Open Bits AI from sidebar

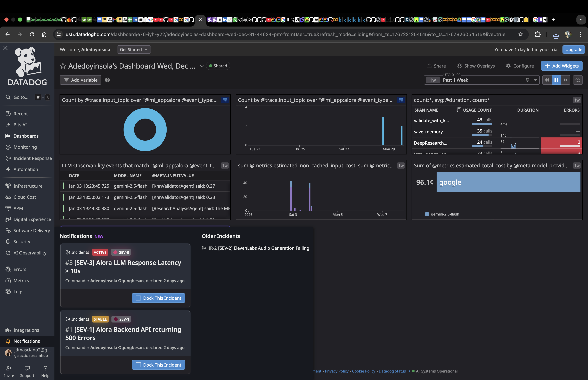pyautogui.click(x=20, y=125)
